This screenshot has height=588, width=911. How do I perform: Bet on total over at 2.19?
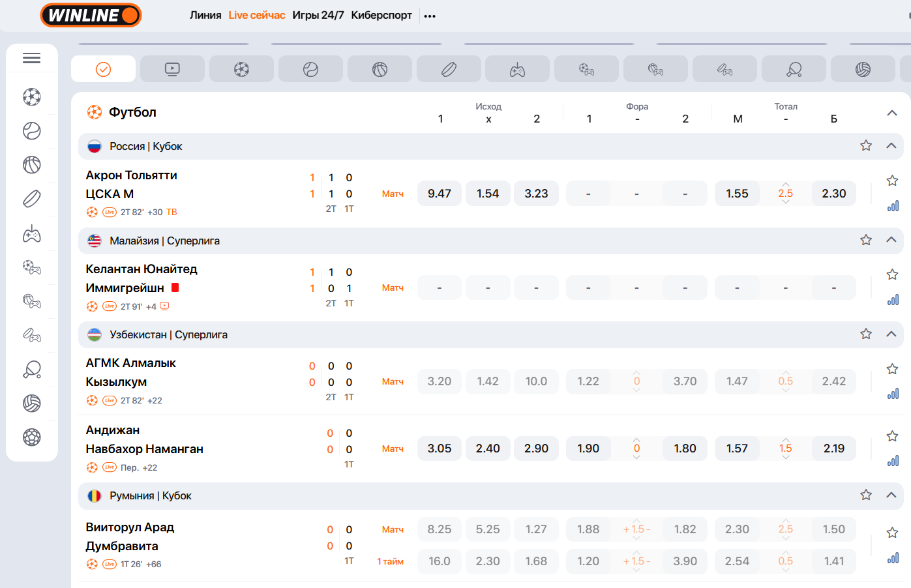(834, 448)
